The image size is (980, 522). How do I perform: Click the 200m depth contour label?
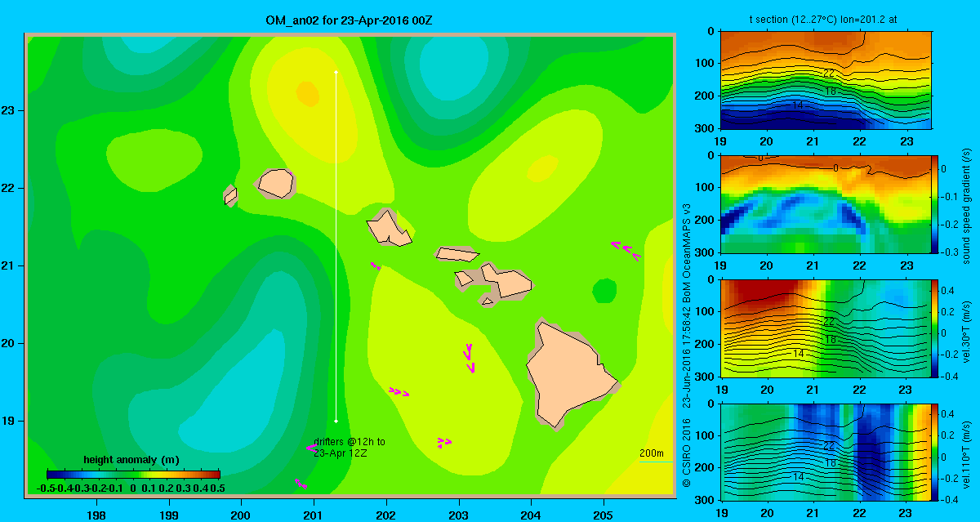tap(651, 453)
